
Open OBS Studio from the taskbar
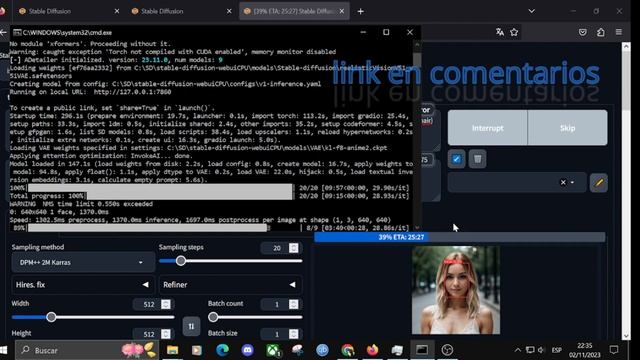pyautogui.click(x=447, y=350)
